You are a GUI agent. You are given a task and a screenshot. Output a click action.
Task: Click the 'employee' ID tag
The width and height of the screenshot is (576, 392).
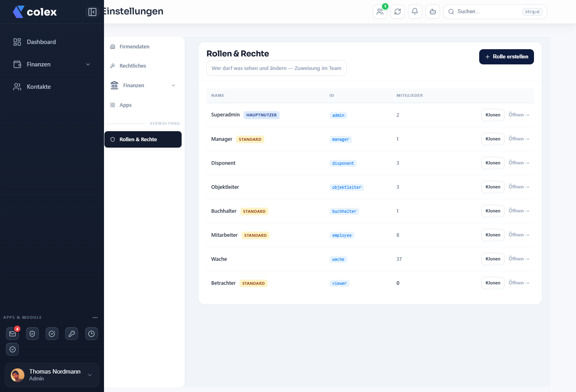point(342,235)
